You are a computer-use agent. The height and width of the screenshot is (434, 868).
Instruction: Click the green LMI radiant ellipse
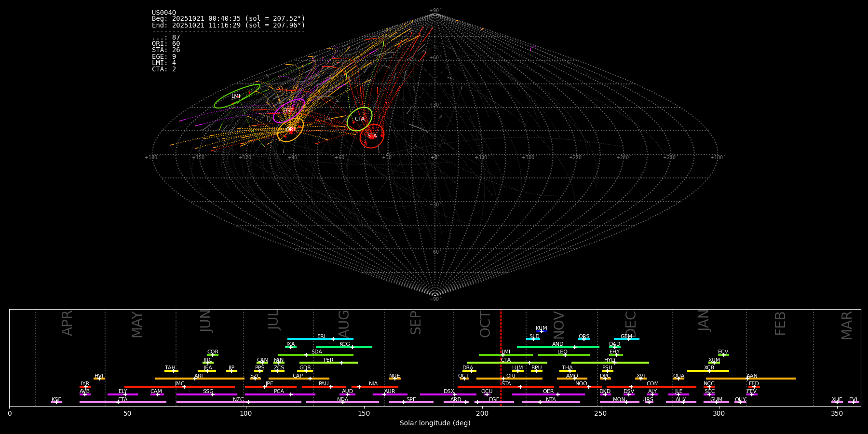236,96
